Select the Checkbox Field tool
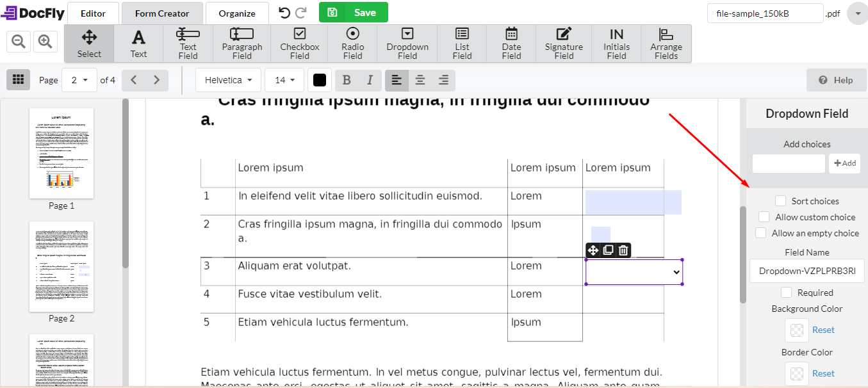Image resolution: width=868 pixels, height=388 pixels. [x=299, y=43]
